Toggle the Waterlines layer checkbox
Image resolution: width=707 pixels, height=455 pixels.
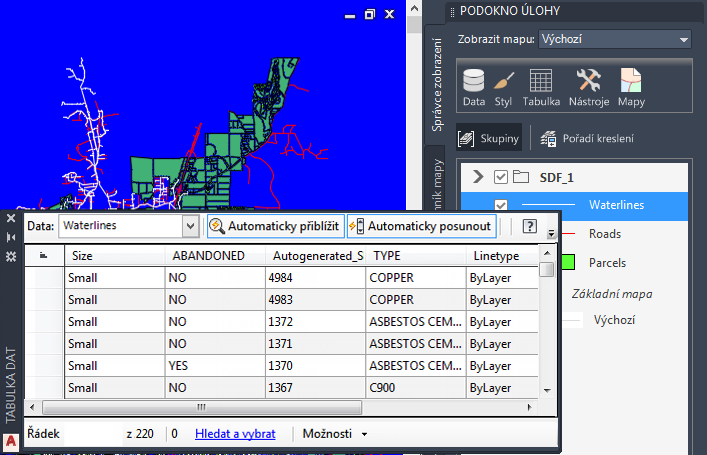[501, 205]
